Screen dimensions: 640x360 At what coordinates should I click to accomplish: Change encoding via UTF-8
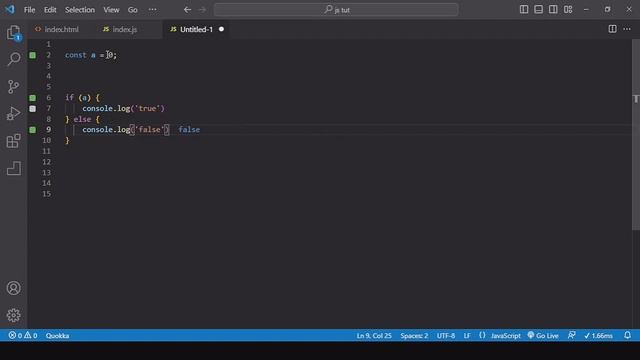coord(446,336)
